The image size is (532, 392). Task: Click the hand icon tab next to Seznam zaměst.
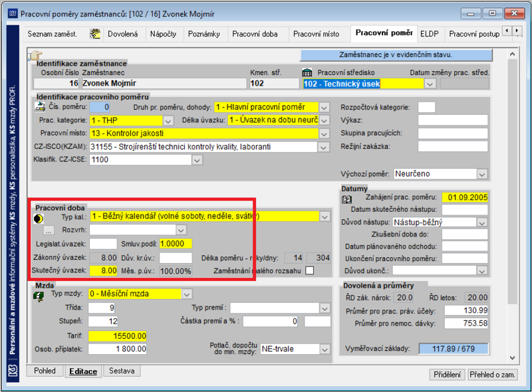(95, 34)
